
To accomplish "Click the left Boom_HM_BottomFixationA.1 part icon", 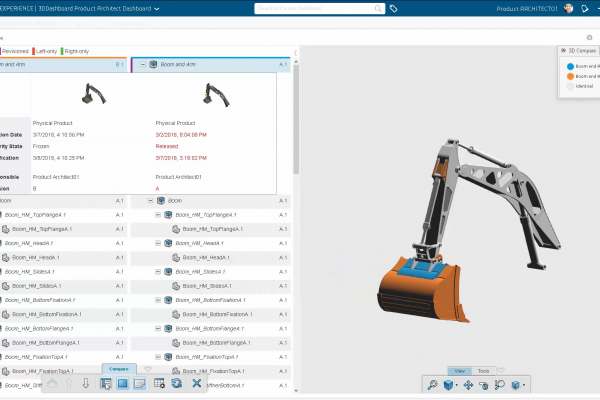I will coord(5,314).
